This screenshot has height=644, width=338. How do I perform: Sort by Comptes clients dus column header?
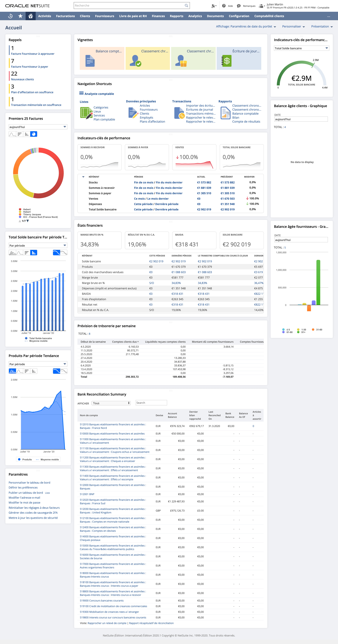coord(125,342)
